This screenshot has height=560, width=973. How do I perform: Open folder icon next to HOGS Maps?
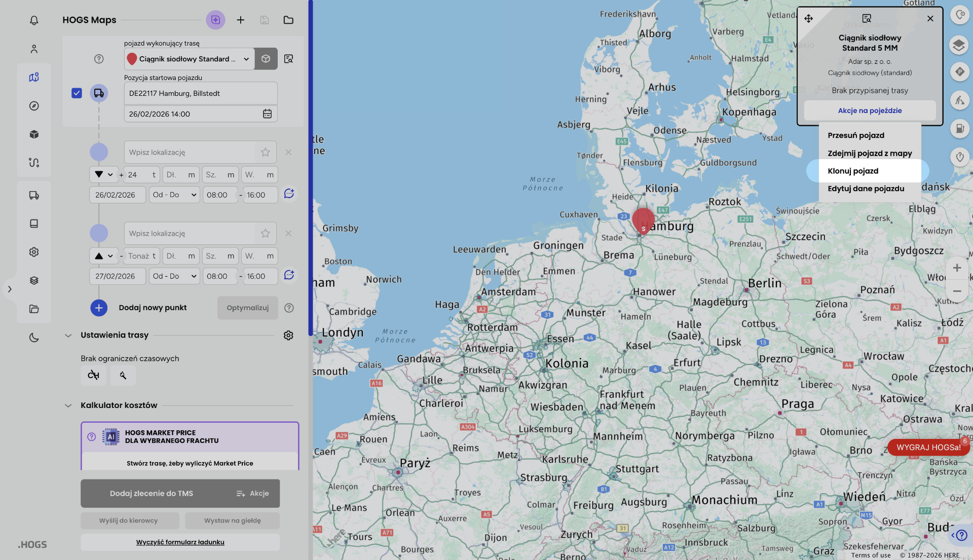coord(288,20)
